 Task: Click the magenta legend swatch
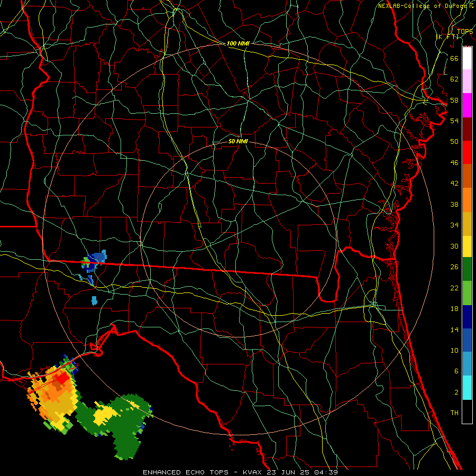pyautogui.click(x=467, y=105)
